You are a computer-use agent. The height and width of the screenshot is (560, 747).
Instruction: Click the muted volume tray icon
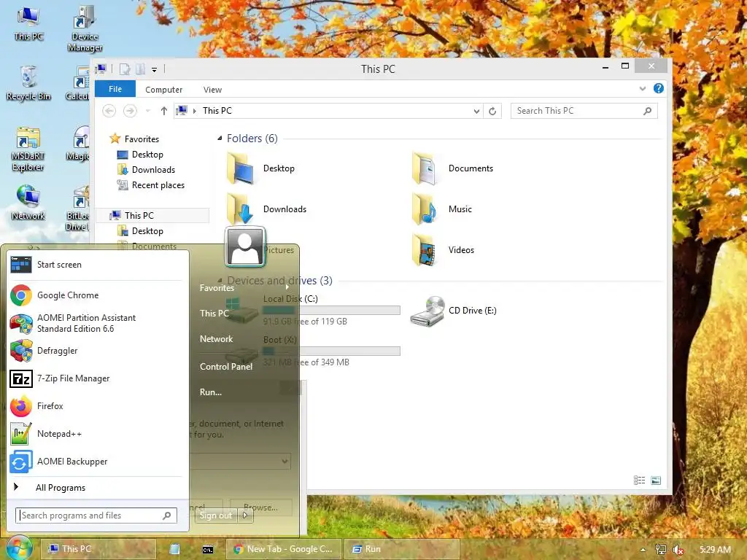pyautogui.click(x=678, y=550)
